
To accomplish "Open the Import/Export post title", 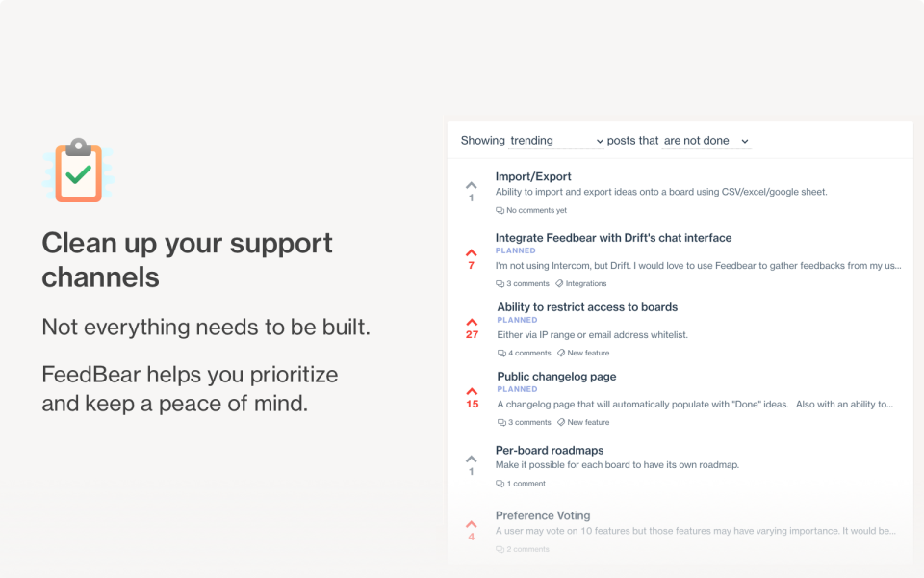I will click(x=533, y=176).
